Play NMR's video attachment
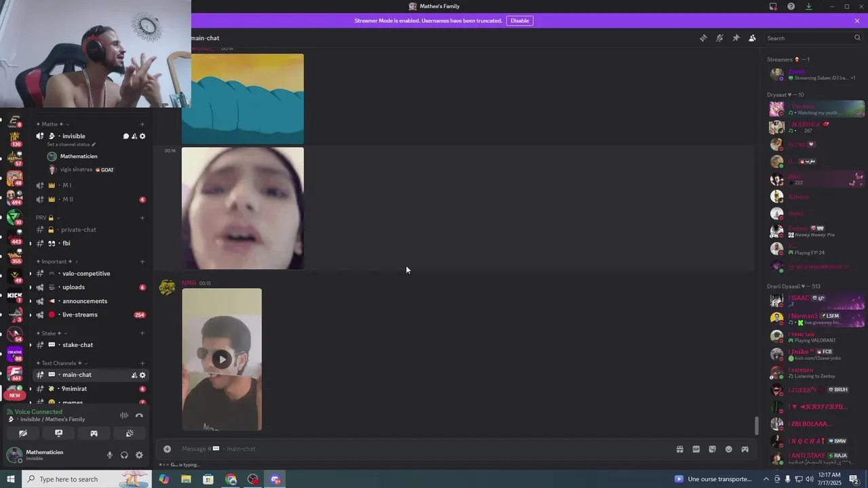The width and height of the screenshot is (868, 488). (x=222, y=359)
